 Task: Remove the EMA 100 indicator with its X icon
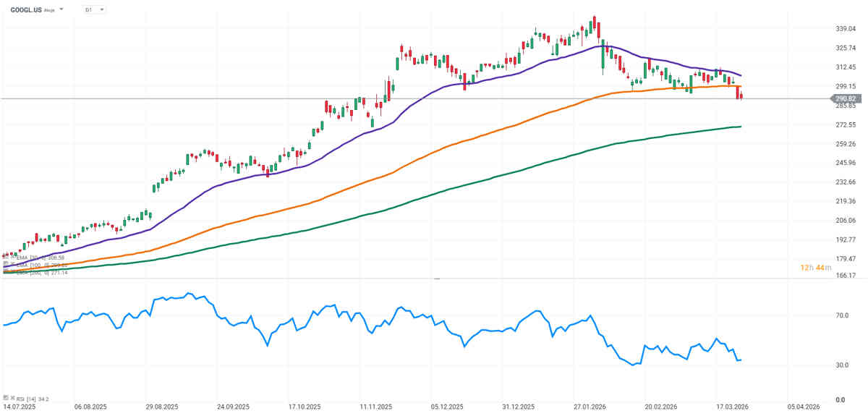pos(12,265)
